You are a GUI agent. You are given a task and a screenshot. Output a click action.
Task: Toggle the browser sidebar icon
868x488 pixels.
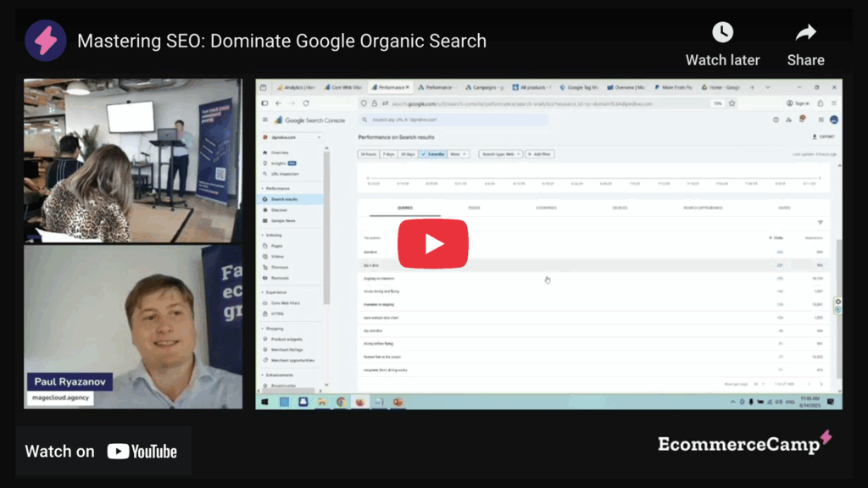point(264,103)
